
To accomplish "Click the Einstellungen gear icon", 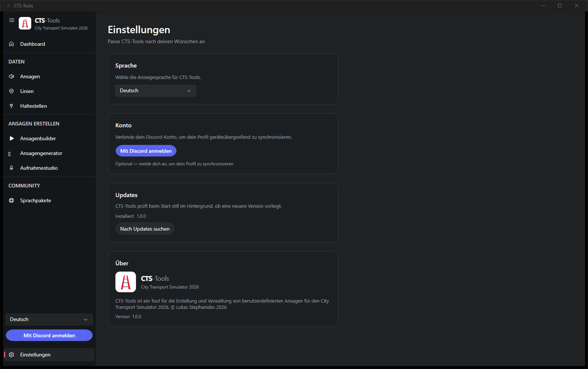I will (11, 355).
